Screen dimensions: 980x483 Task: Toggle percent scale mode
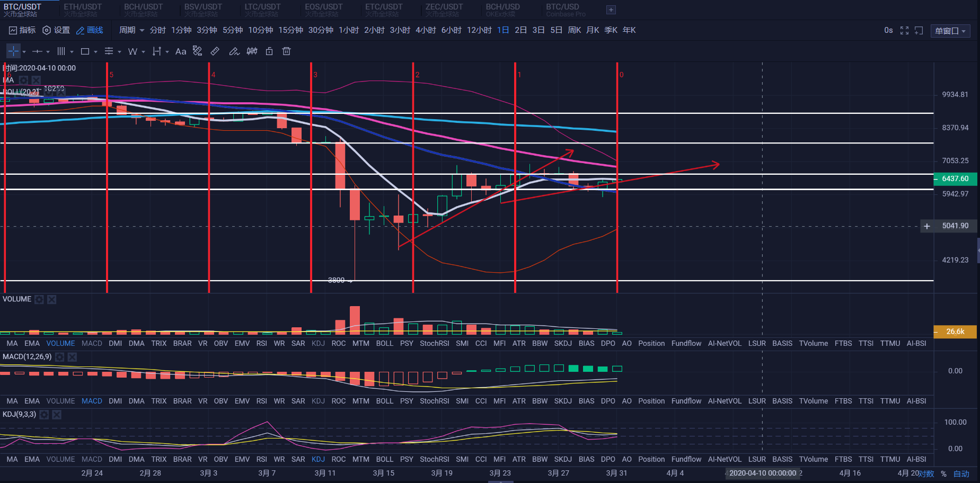944,473
